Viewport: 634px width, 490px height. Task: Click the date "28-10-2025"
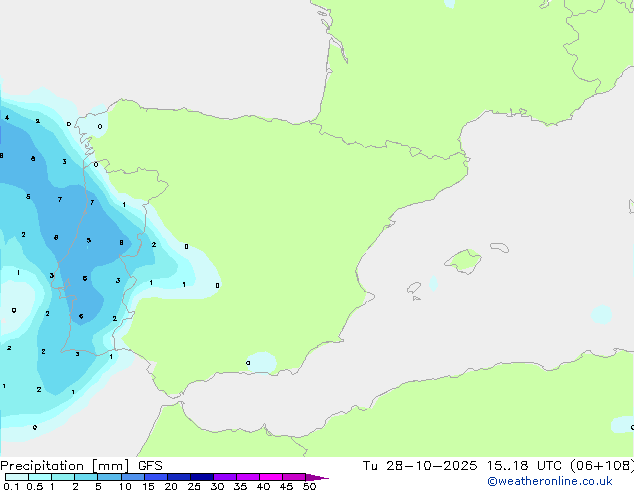pos(431,466)
